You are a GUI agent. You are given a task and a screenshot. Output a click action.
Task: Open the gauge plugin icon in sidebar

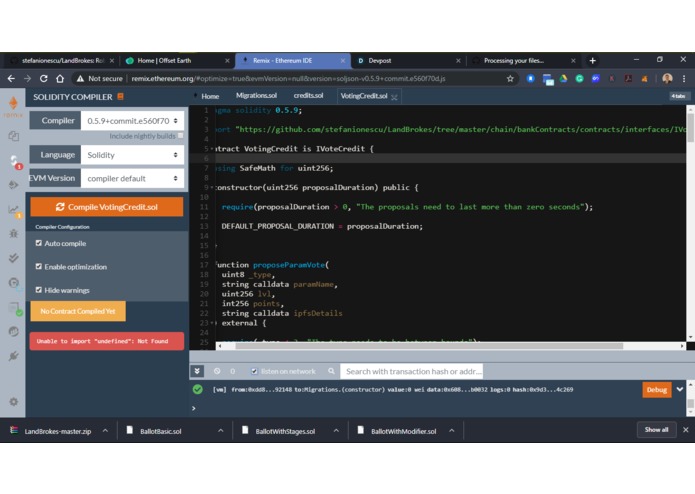(14, 283)
